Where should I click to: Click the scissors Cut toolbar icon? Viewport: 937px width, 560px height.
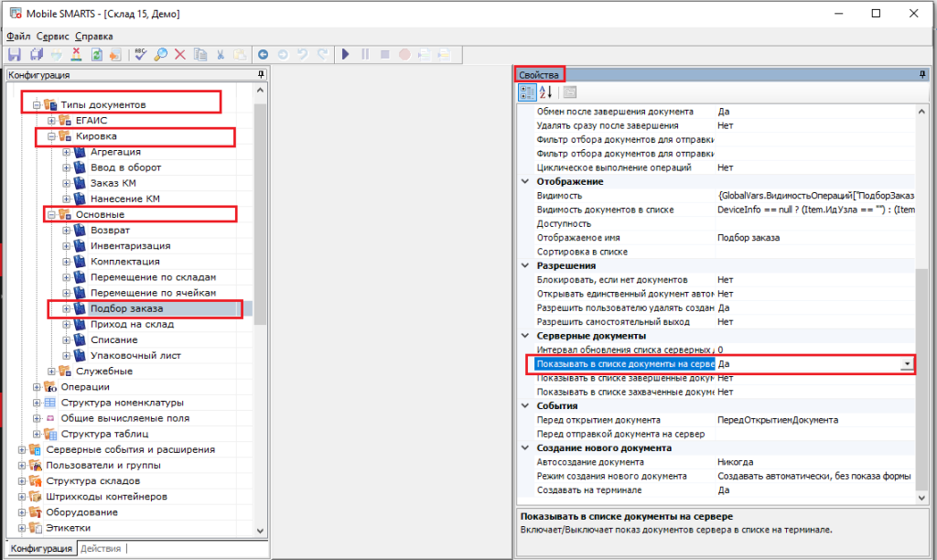(221, 54)
